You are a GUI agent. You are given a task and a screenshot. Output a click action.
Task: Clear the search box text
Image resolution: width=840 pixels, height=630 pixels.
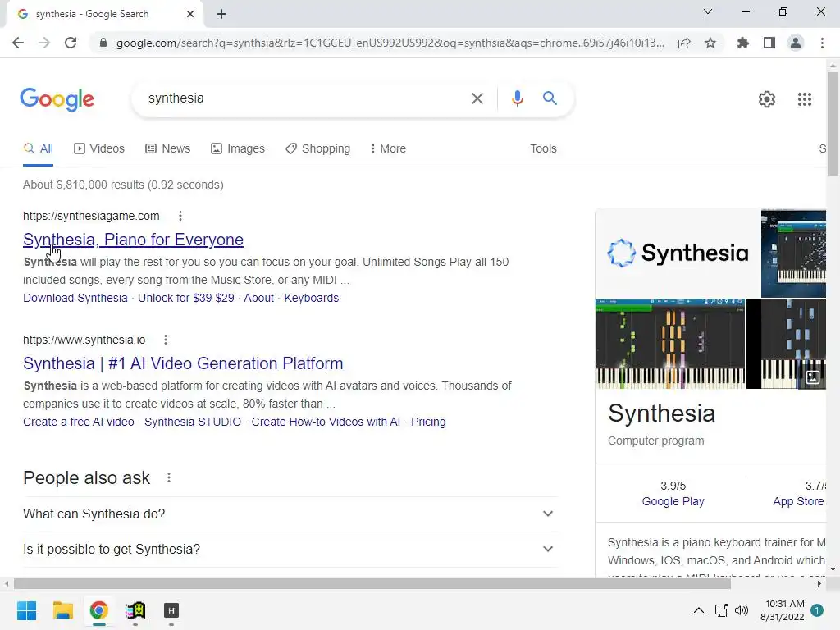click(x=477, y=98)
